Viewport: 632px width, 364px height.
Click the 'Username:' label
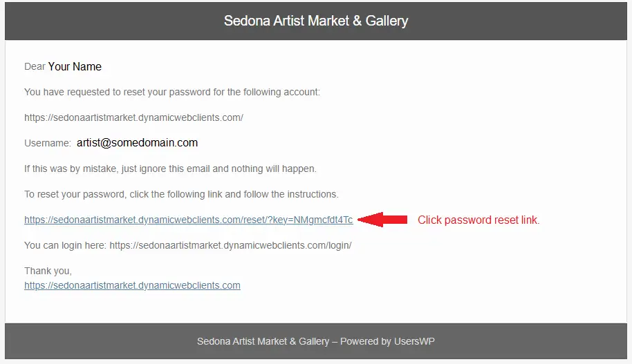[x=47, y=143]
